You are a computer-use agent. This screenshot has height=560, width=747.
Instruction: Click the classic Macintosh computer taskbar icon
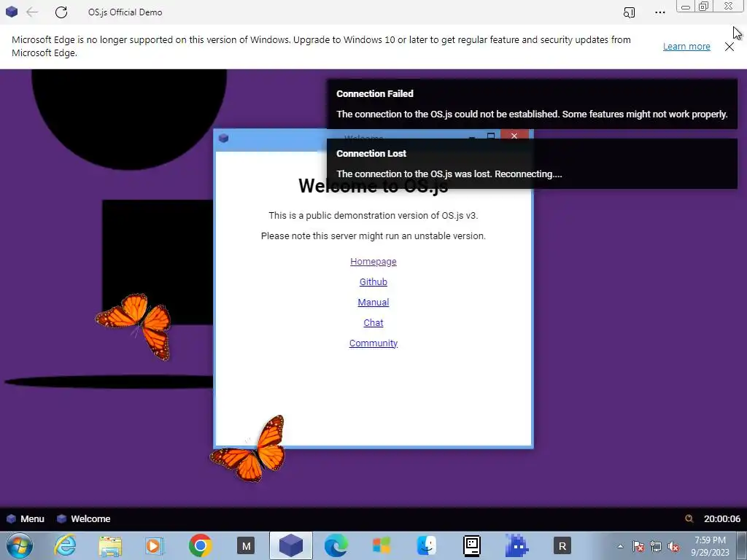coord(472,545)
